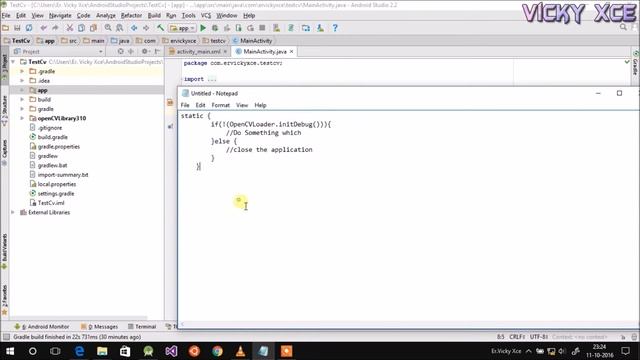Click the Copy icon in toolbar
640x360 pixels.
pos(82,28)
